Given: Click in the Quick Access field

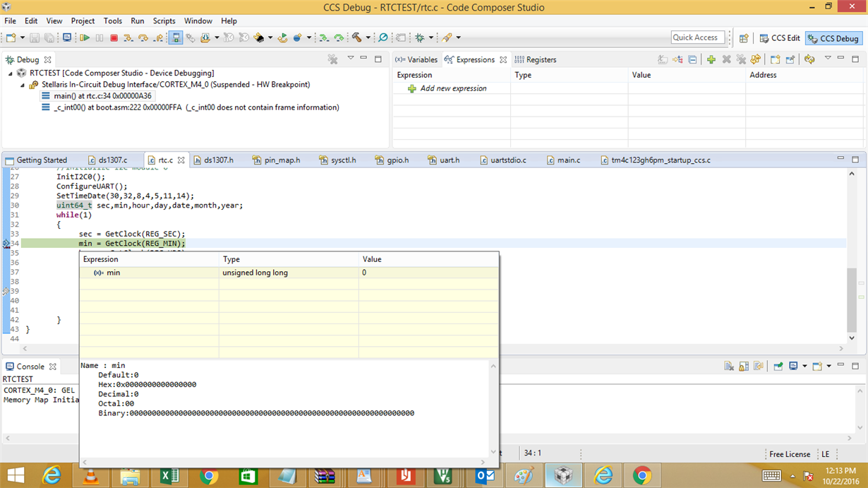Looking at the screenshot, I should (x=698, y=37).
